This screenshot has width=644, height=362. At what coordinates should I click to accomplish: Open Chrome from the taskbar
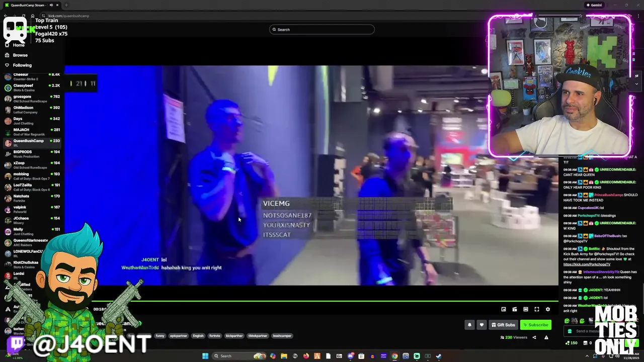[394, 356]
